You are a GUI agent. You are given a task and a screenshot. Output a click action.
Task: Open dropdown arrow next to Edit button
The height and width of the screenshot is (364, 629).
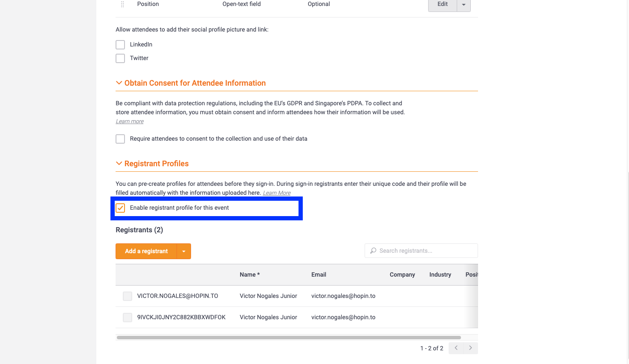464,5
